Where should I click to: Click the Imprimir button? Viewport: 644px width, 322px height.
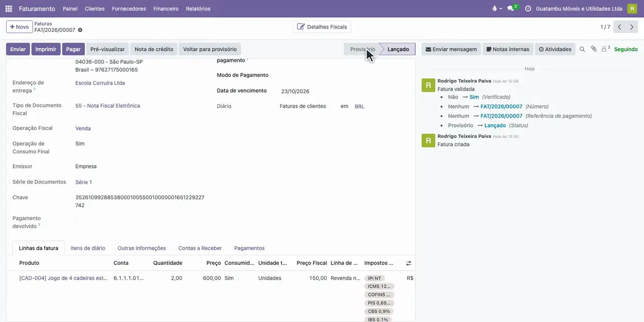coord(46,49)
